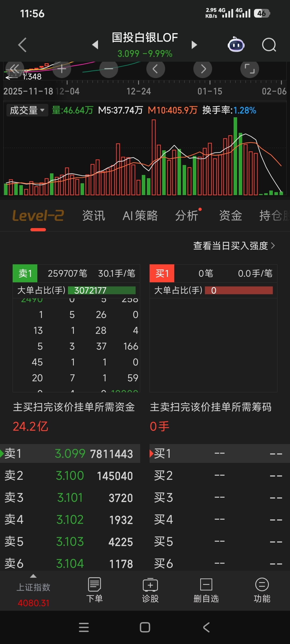Open the AI robot assistant
Viewport: 290px width, 644px height.
pyautogui.click(x=236, y=45)
